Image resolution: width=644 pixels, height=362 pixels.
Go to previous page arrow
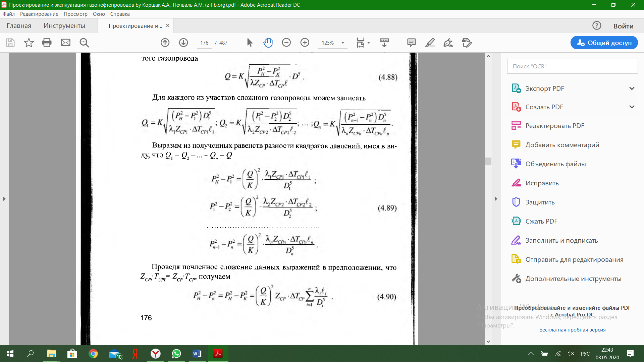pos(165,43)
